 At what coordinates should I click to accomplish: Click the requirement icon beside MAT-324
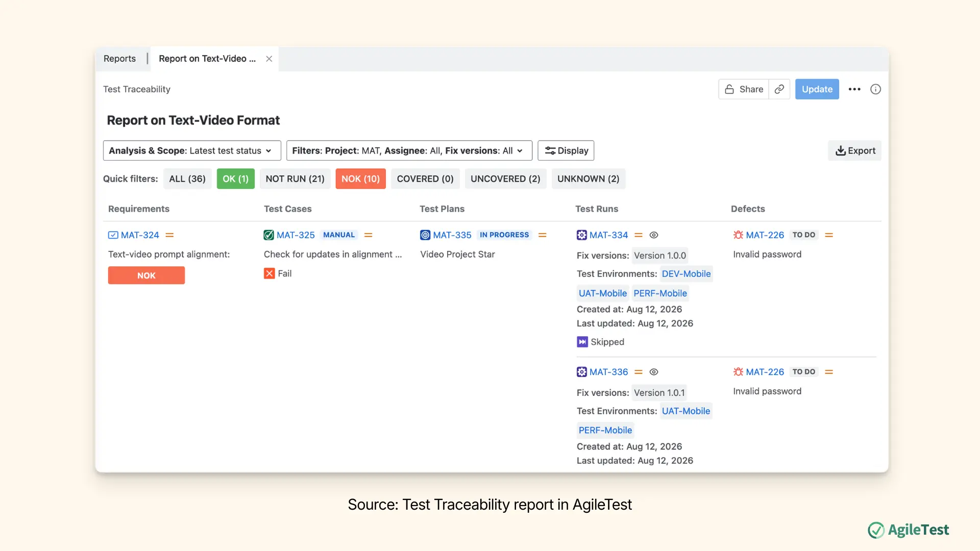(x=113, y=235)
